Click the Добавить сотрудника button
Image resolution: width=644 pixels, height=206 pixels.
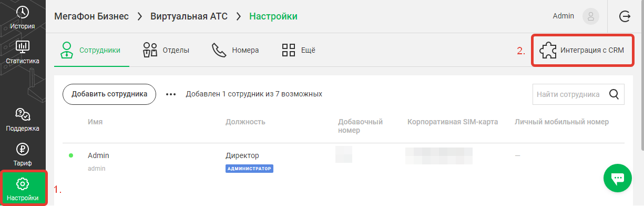(x=109, y=94)
